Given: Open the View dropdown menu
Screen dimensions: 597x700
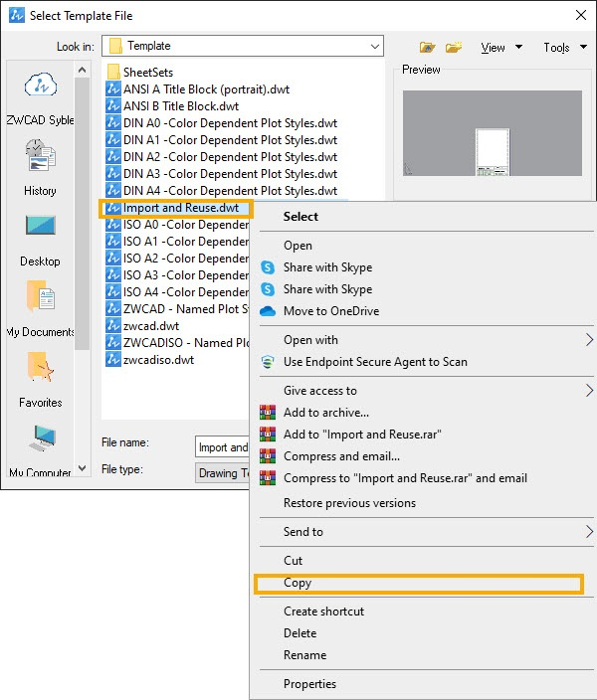Looking at the screenshot, I should click(501, 48).
